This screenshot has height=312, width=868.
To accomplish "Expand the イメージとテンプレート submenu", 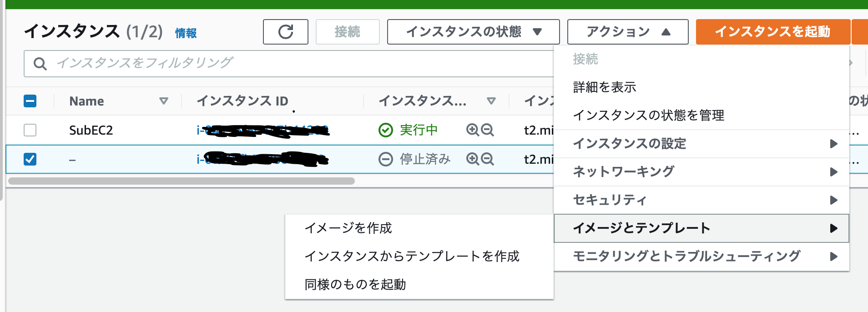I will 701,228.
